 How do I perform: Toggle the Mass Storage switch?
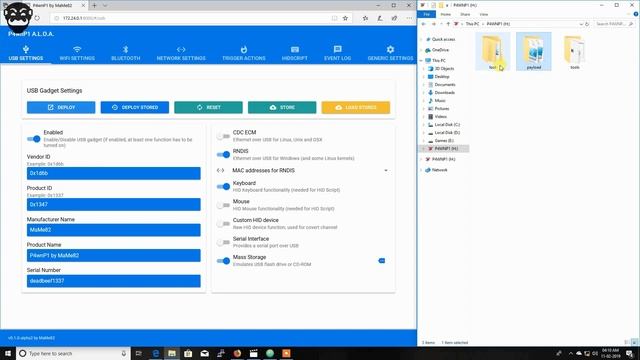click(223, 261)
